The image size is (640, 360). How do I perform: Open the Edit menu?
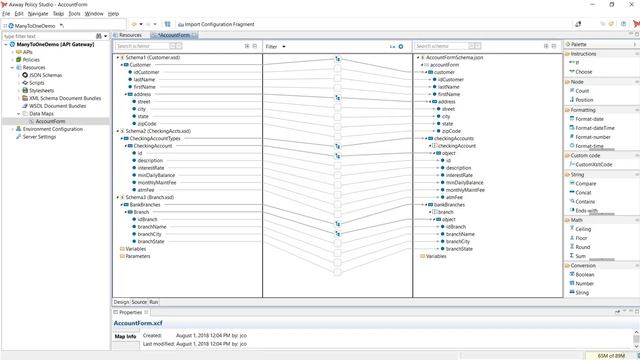tap(19, 13)
